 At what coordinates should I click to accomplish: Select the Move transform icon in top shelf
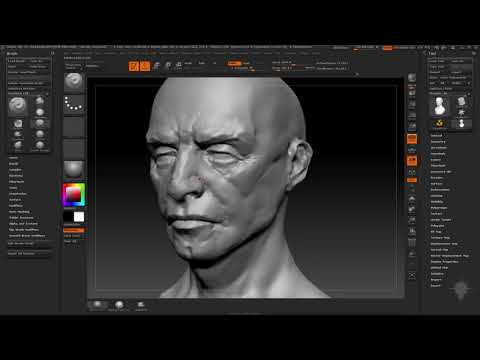pos(156,66)
